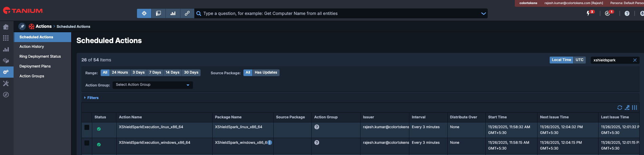Click XShieldSparkExecution_linux_x86_64 action name
Image resolution: width=644 pixels, height=155 pixels.
151,127
